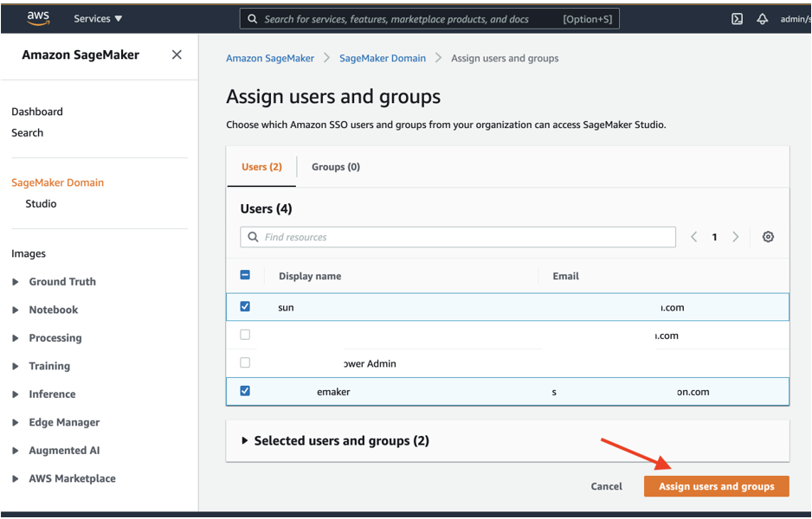The image size is (812, 519).
Task: Go to previous page of users
Action: 694,237
